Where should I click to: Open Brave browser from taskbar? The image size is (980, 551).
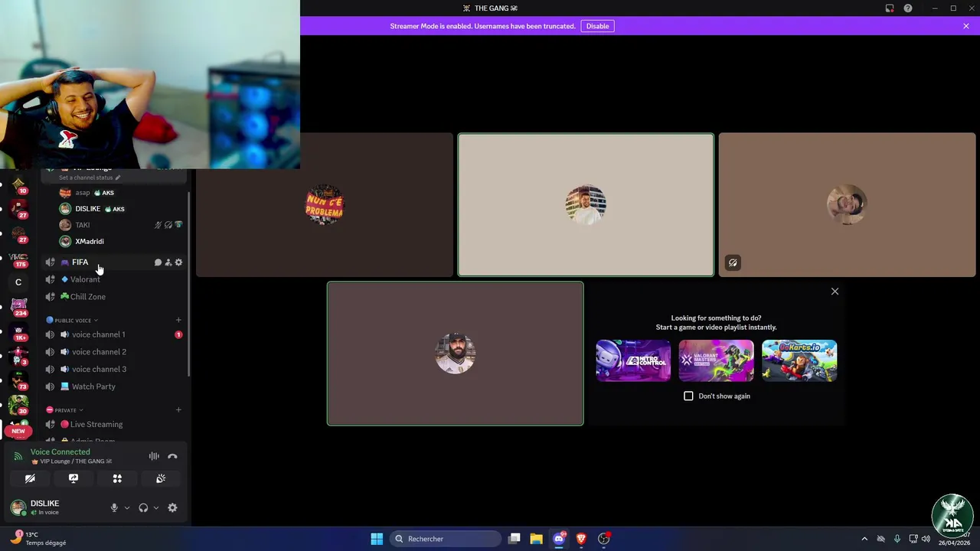(x=581, y=539)
